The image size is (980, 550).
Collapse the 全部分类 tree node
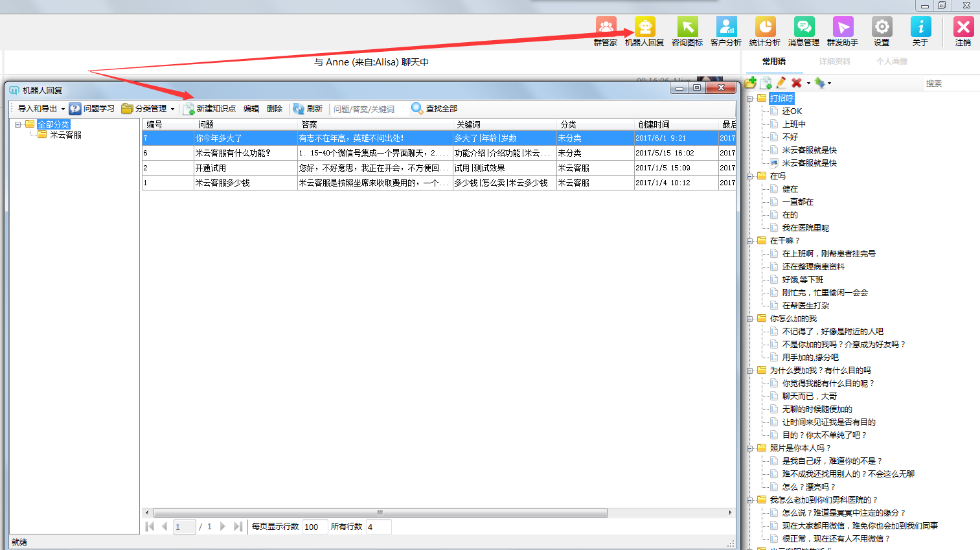pos(18,124)
